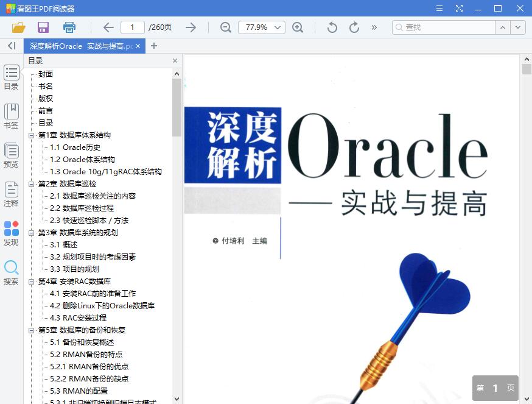Open a PDF file with folder icon

[x=19, y=27]
